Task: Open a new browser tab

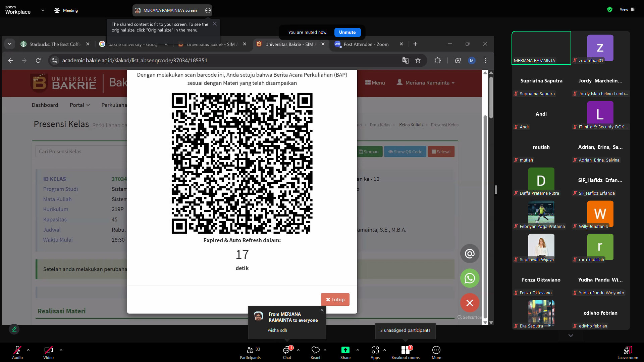Action: pos(415,44)
